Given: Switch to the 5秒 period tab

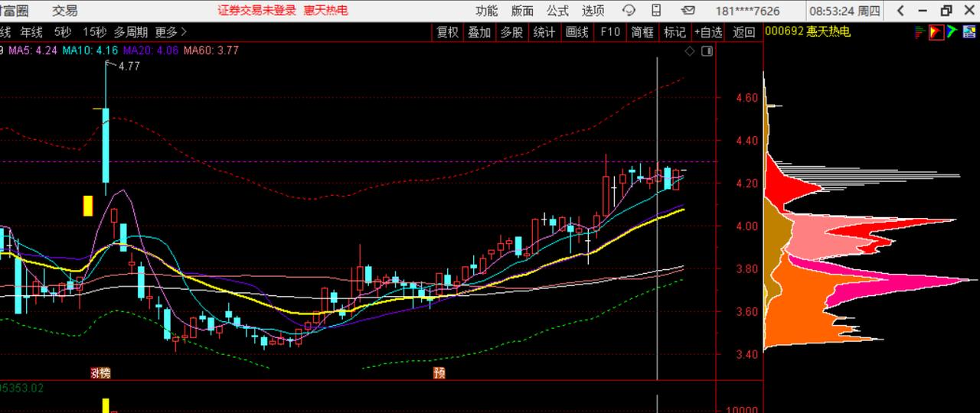Looking at the screenshot, I should [x=62, y=32].
